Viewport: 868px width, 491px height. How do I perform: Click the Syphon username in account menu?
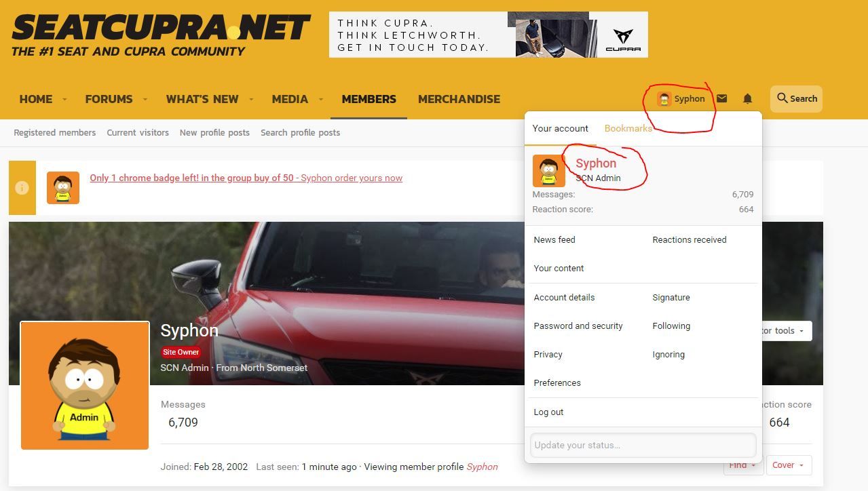(x=596, y=163)
